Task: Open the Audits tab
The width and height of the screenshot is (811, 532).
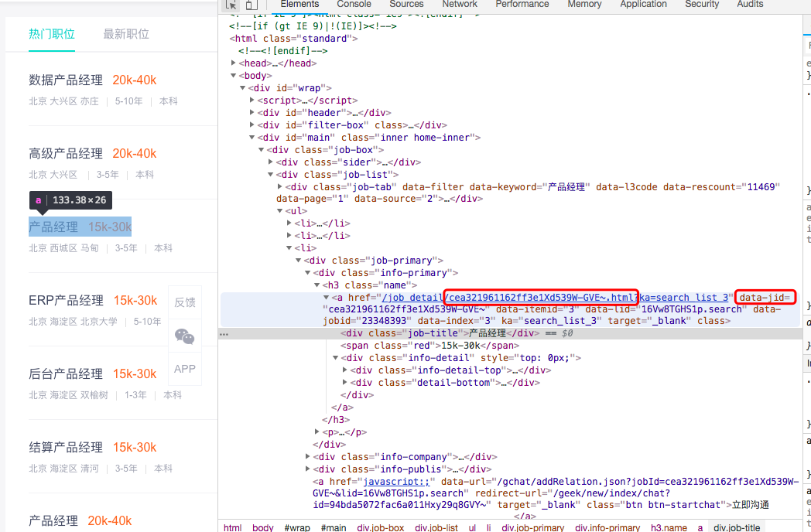Action: tap(750, 4)
